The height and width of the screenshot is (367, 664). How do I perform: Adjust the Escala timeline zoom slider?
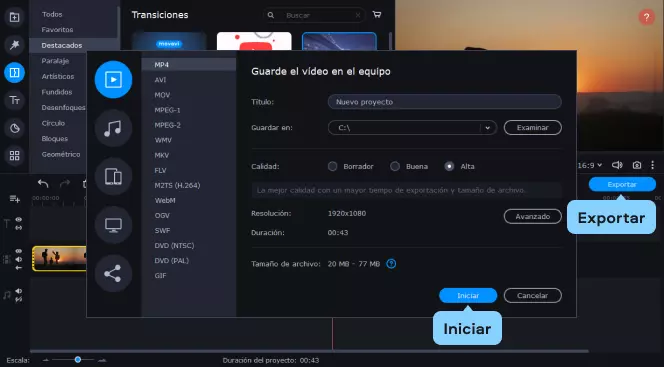click(x=77, y=360)
